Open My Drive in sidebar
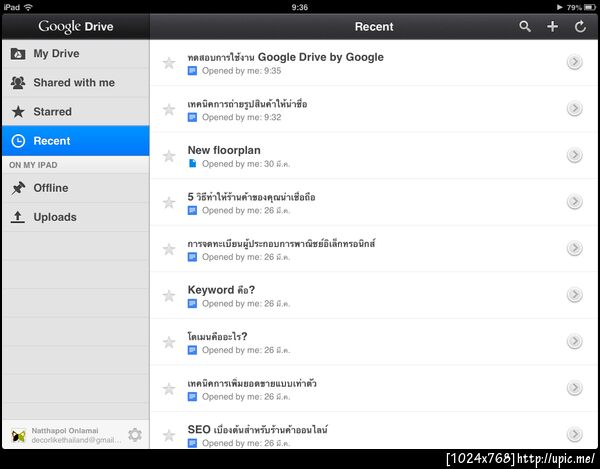Image resolution: width=600 pixels, height=469 pixels. pos(76,54)
